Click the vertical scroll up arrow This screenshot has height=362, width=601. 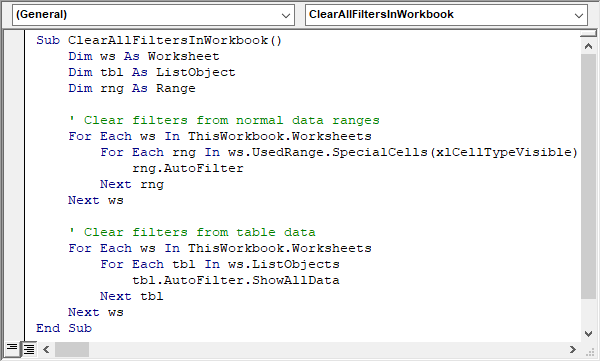click(x=588, y=46)
